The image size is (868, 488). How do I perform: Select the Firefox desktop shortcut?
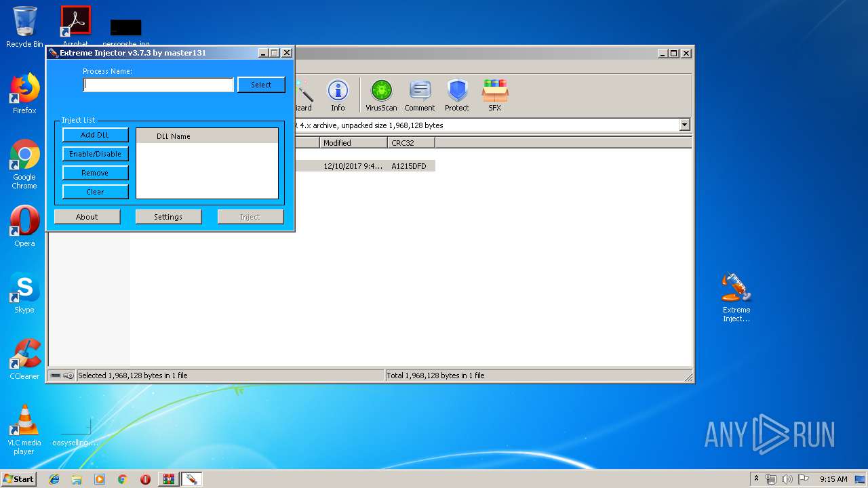tap(24, 94)
